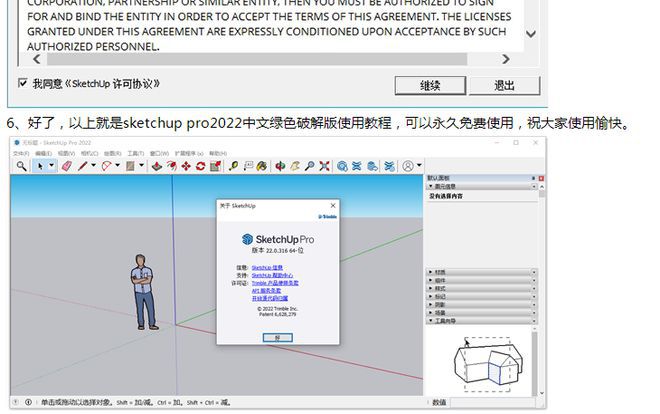Open the Search tool in SketchUp toolbar
660x414 pixels.
(x=21, y=166)
